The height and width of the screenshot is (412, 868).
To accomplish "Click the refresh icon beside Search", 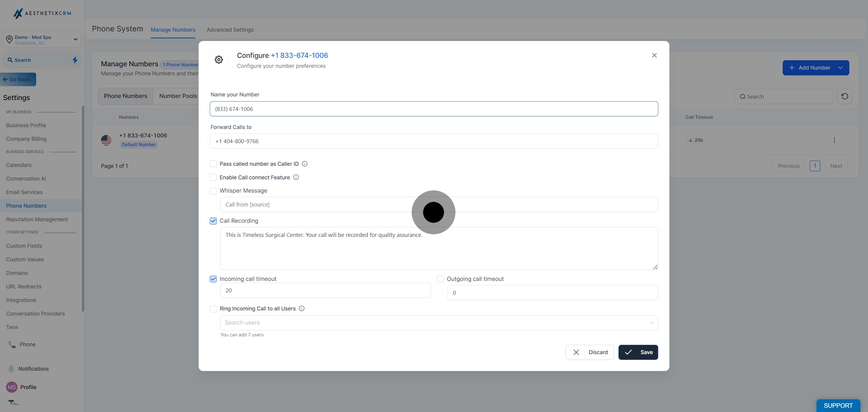I will tap(844, 96).
